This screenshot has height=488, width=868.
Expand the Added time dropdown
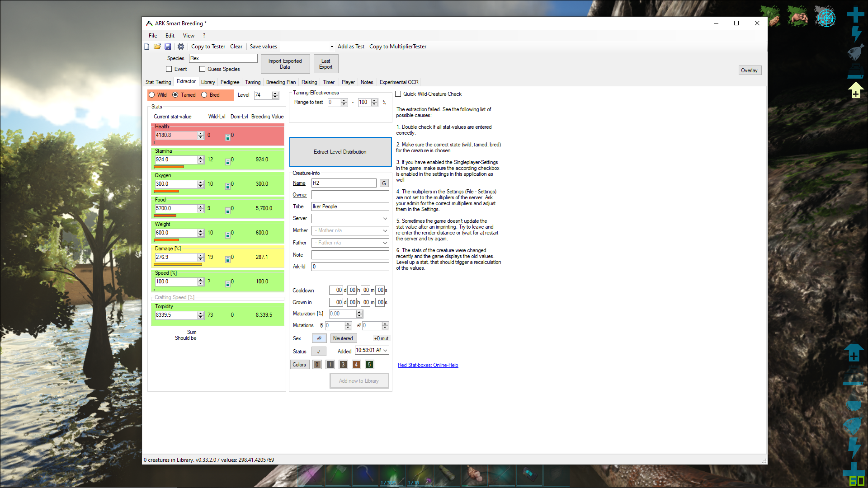pos(385,350)
